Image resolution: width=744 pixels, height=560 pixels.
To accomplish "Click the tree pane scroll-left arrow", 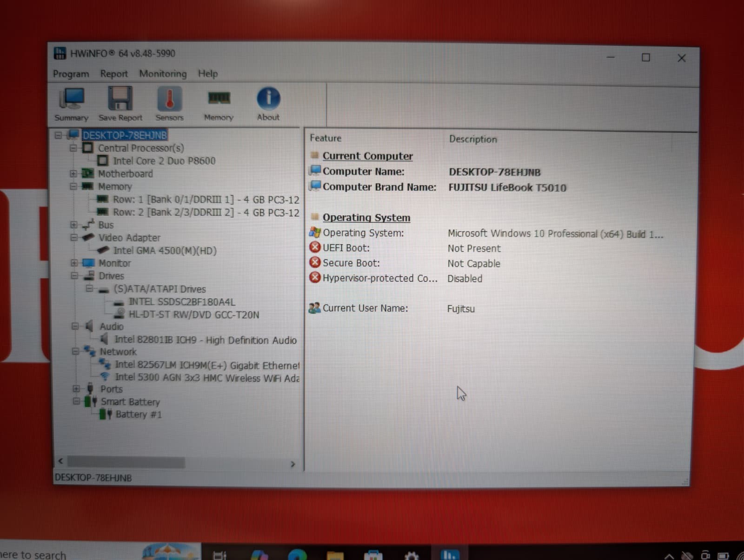I will pyautogui.click(x=60, y=461).
